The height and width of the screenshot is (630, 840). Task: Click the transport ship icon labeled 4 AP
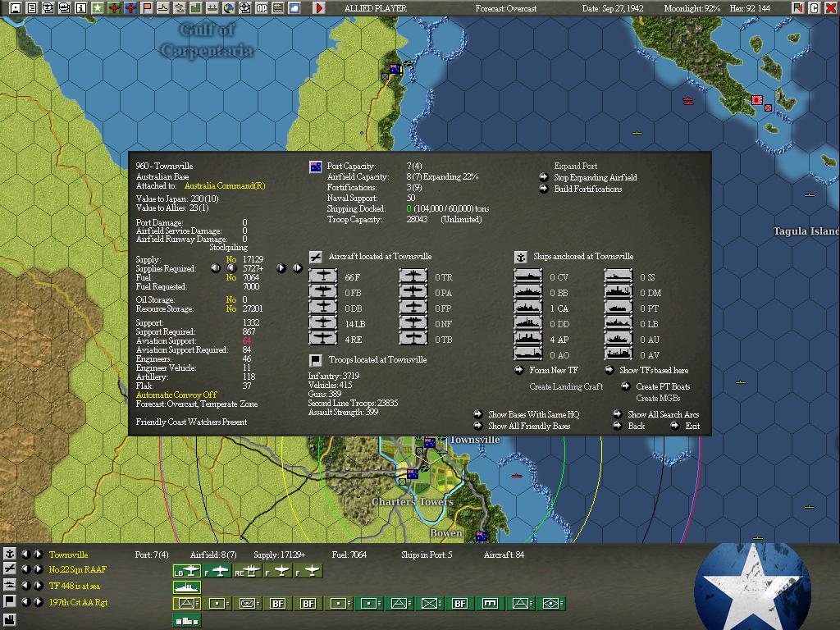pos(528,339)
